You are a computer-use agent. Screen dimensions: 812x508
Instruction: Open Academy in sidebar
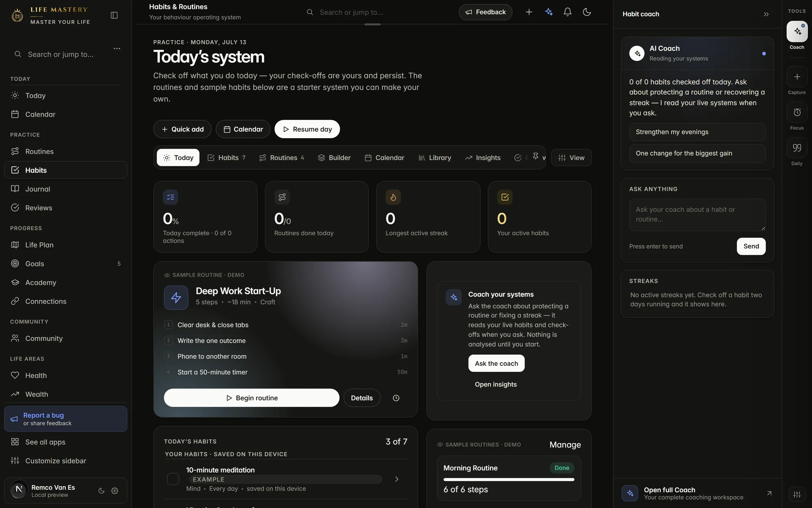tap(66, 282)
